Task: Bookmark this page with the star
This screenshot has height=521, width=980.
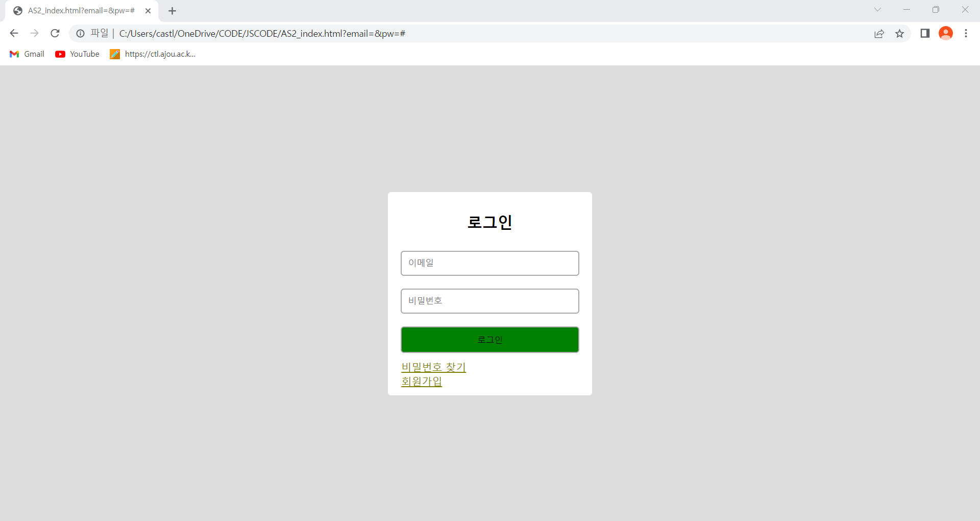Action: 900,33
